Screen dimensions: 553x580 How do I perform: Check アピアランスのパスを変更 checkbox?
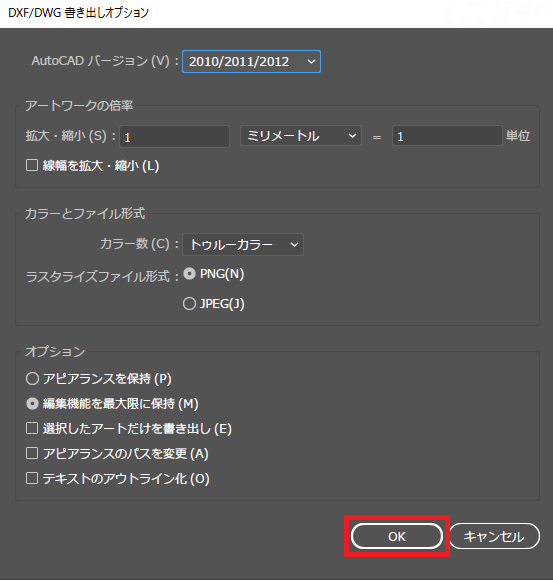[x=32, y=453]
